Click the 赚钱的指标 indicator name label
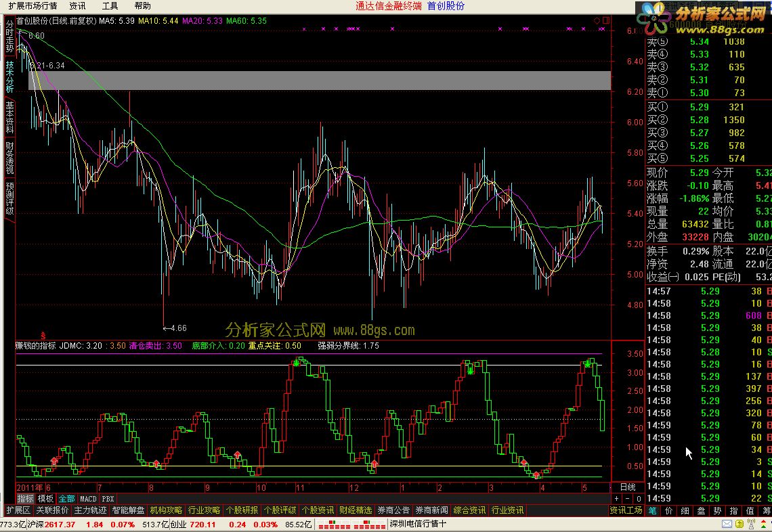The width and height of the screenshot is (772, 532). [35, 346]
